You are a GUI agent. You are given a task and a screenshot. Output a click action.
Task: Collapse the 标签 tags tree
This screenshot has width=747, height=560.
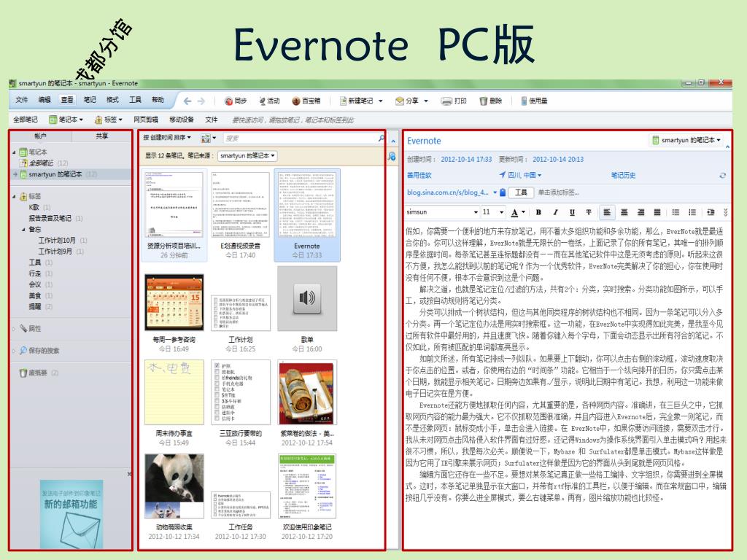coord(14,196)
